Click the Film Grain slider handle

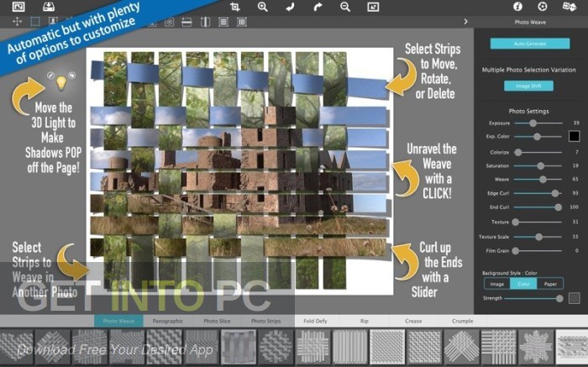point(516,251)
